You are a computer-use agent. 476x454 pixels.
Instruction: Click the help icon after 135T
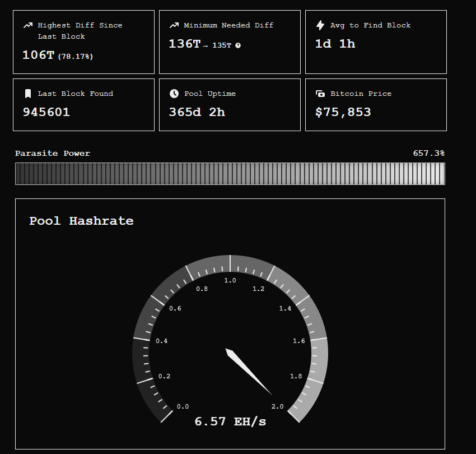[239, 45]
